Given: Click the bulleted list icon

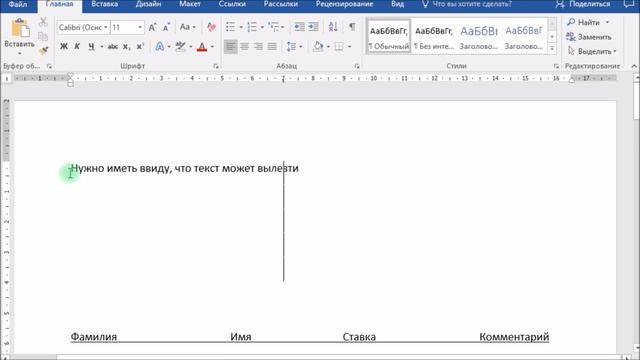Looking at the screenshot, I should click(231, 27).
